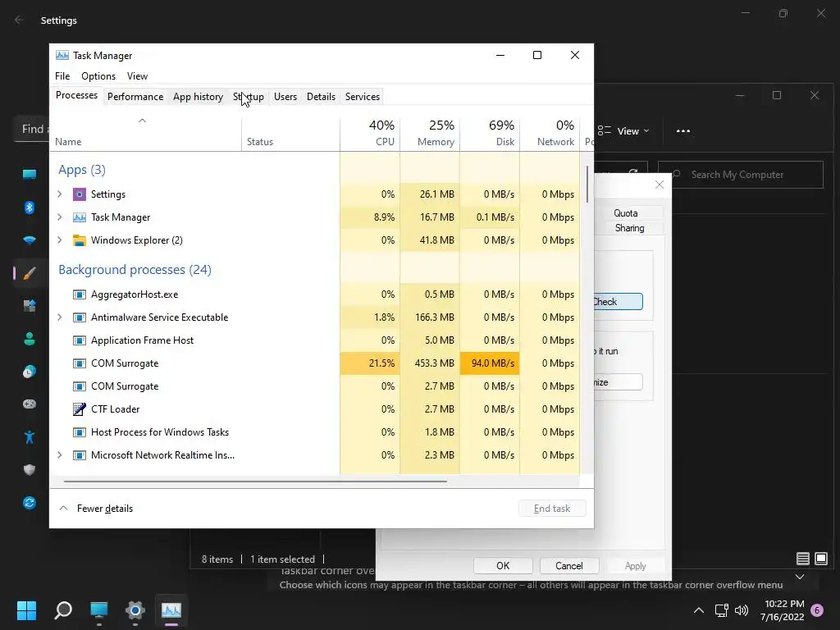840x630 pixels.
Task: Collapse view with Fewer details chevron
Action: click(63, 509)
